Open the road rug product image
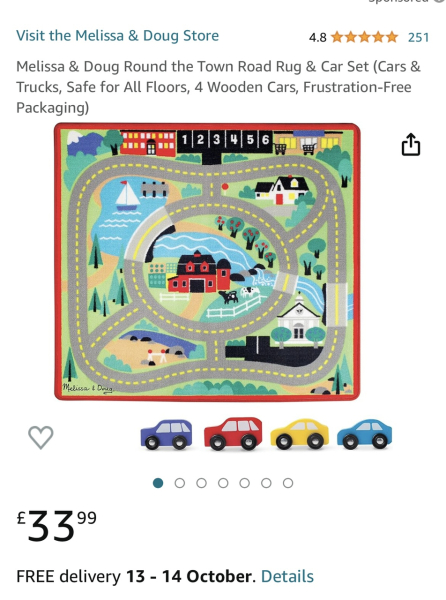446x600 pixels. click(x=207, y=262)
